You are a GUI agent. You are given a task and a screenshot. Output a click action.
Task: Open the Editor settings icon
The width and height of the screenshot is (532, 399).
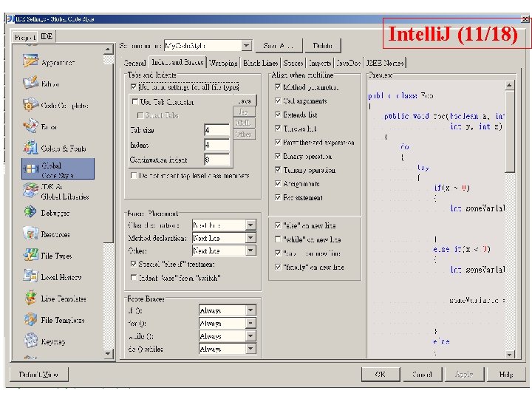(x=30, y=83)
